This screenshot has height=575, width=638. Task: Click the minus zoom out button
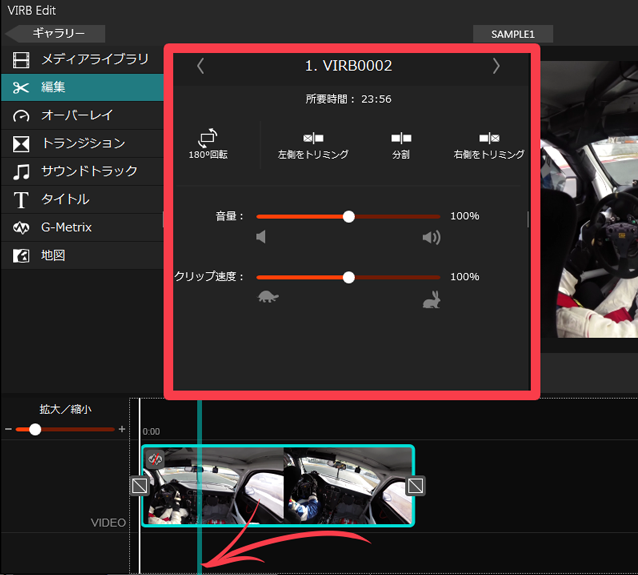click(8, 429)
